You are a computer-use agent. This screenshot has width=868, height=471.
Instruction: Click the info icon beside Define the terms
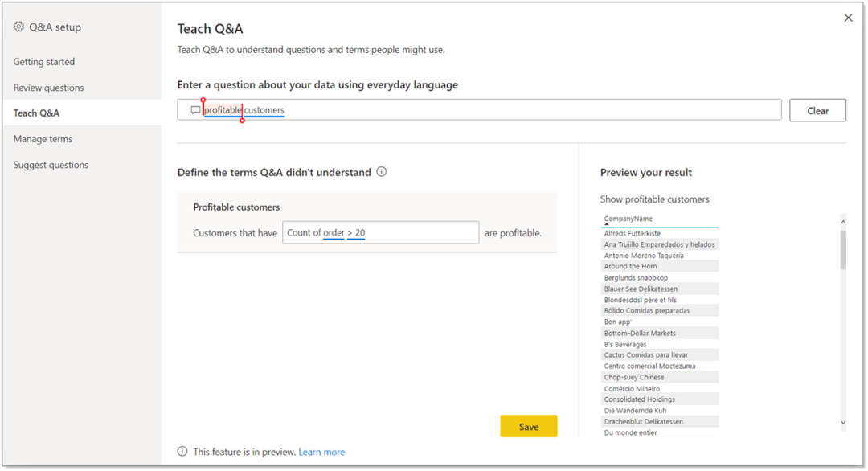[x=382, y=172]
